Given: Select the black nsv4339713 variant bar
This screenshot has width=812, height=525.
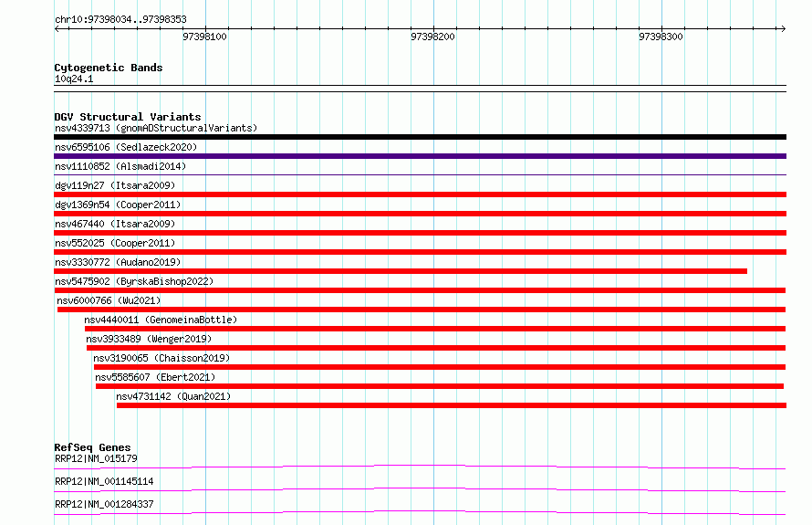Looking at the screenshot, I should [420, 137].
